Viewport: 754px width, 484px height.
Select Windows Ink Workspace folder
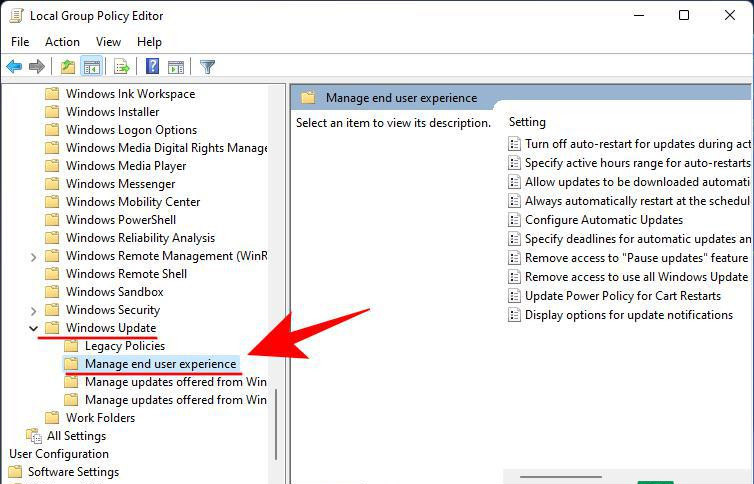tap(130, 94)
